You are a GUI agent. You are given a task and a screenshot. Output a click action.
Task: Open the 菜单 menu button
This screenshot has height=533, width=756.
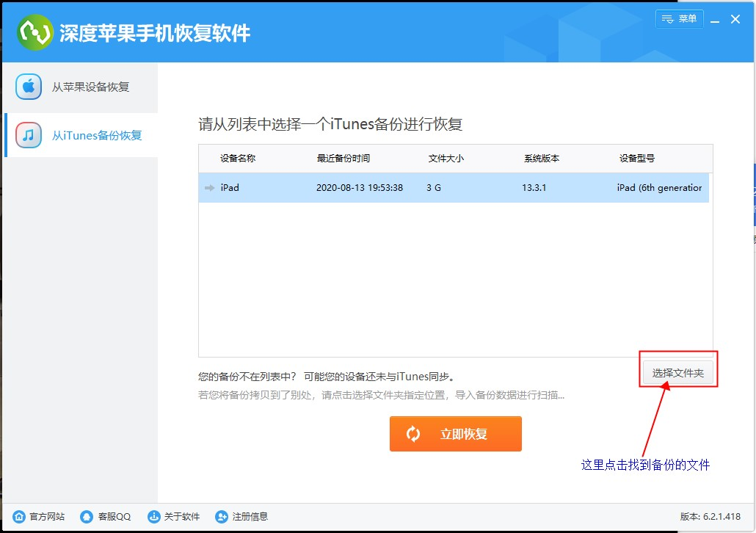pos(680,19)
